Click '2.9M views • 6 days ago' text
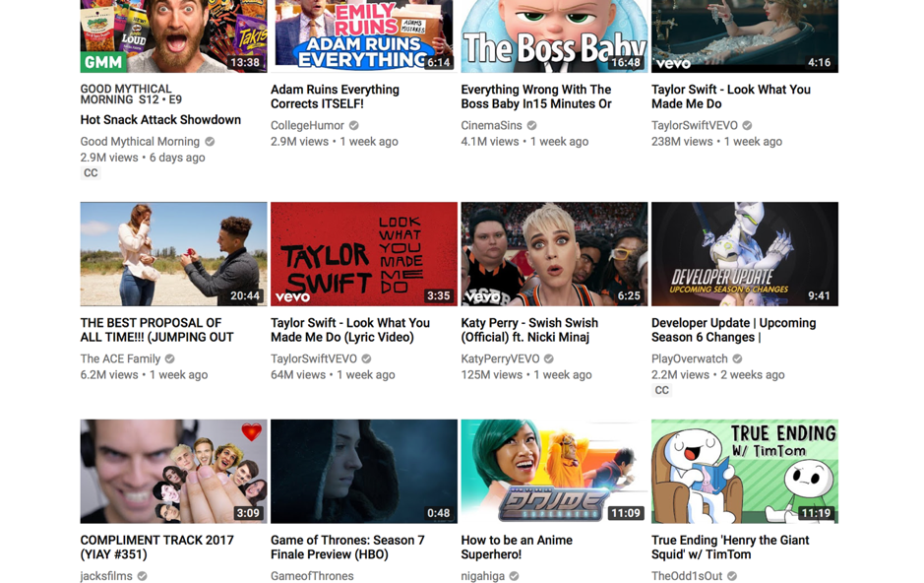Image resolution: width=924 pixels, height=583 pixels. coord(143,158)
